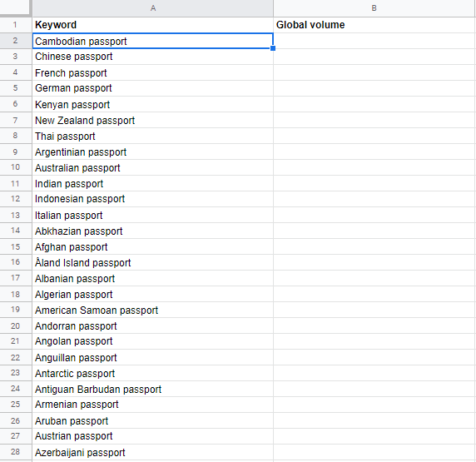Click the 'Argentinian passport' cell
The height and width of the screenshot is (462, 476).
click(x=152, y=152)
